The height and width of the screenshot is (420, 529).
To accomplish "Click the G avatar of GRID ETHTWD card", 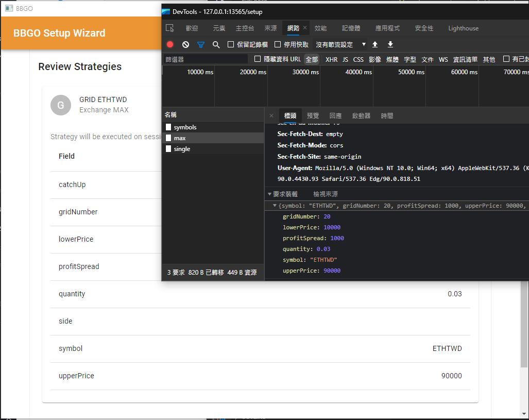I will point(61,105).
